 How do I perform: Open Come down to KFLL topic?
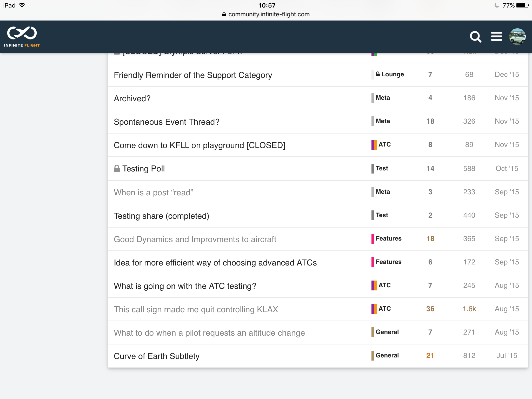(x=199, y=145)
